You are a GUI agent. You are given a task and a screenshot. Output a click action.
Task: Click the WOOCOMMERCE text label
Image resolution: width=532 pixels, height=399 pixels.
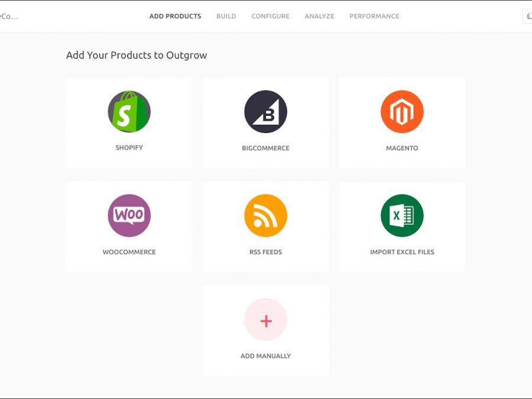[129, 252]
